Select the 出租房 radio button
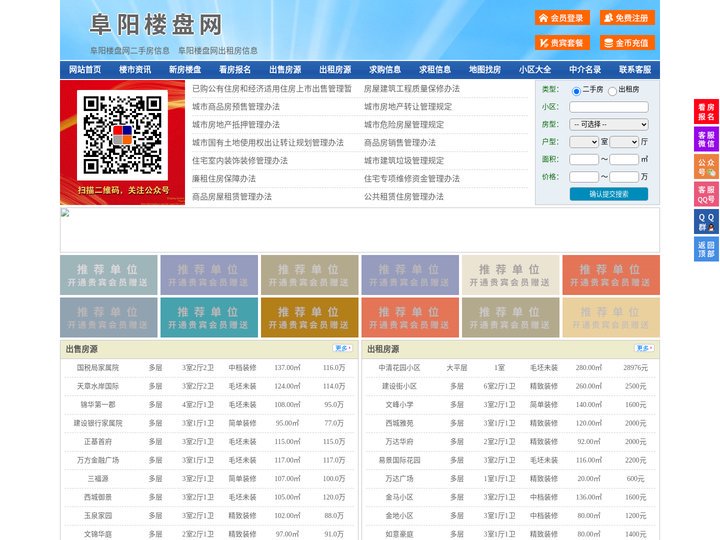This screenshot has height=540, width=720. 612,91
